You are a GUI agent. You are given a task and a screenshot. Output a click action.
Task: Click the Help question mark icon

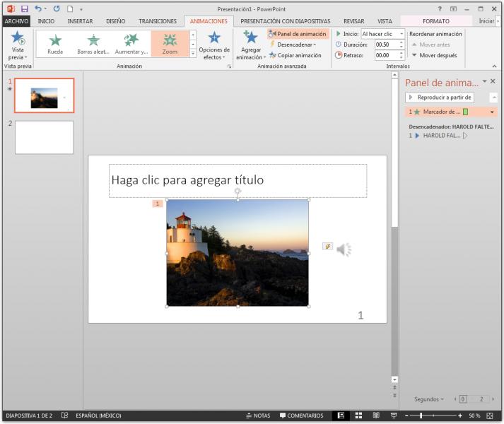tap(440, 8)
